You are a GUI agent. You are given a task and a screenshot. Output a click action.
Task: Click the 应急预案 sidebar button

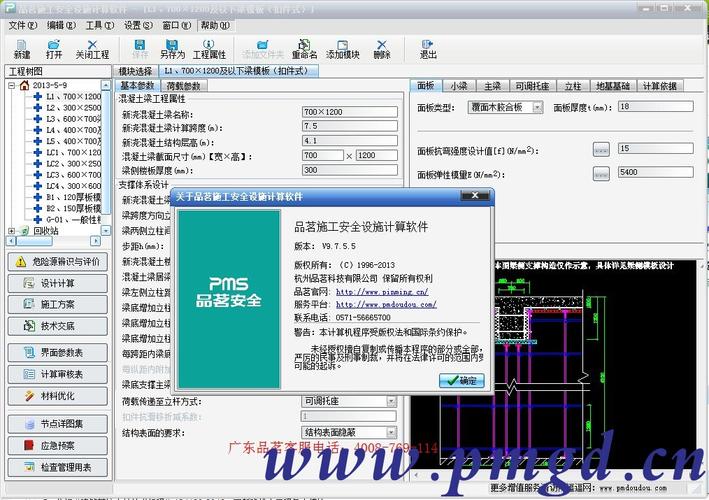click(58, 446)
